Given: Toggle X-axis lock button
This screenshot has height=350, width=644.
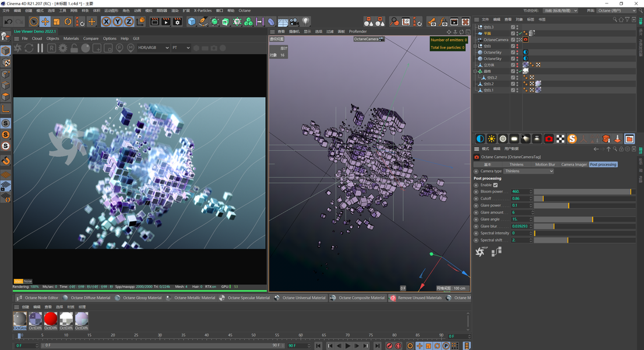Looking at the screenshot, I should point(106,22).
